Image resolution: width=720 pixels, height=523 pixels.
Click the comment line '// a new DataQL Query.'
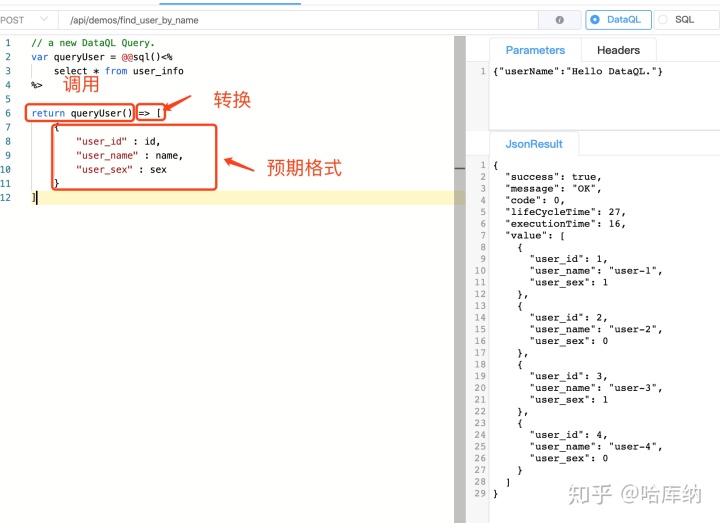click(93, 43)
